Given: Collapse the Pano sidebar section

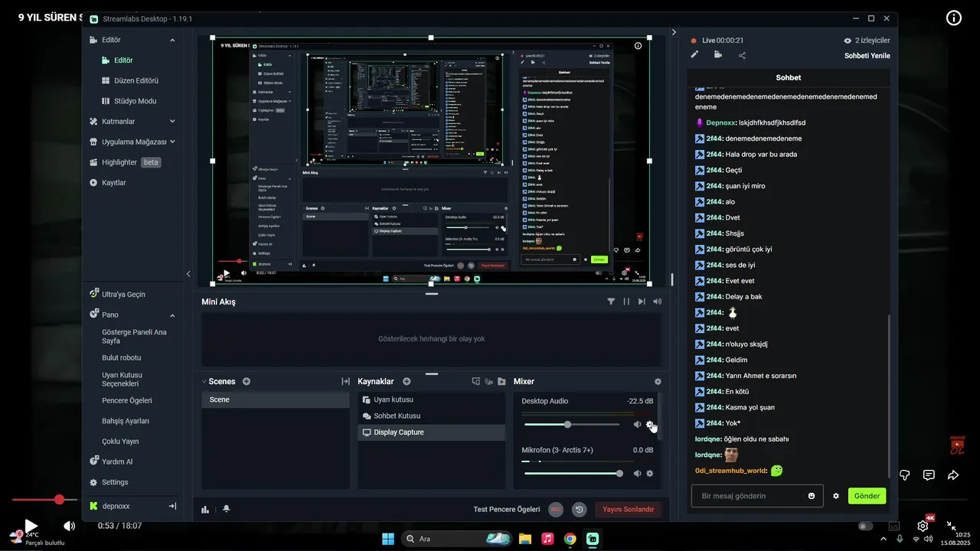Looking at the screenshot, I should (172, 315).
